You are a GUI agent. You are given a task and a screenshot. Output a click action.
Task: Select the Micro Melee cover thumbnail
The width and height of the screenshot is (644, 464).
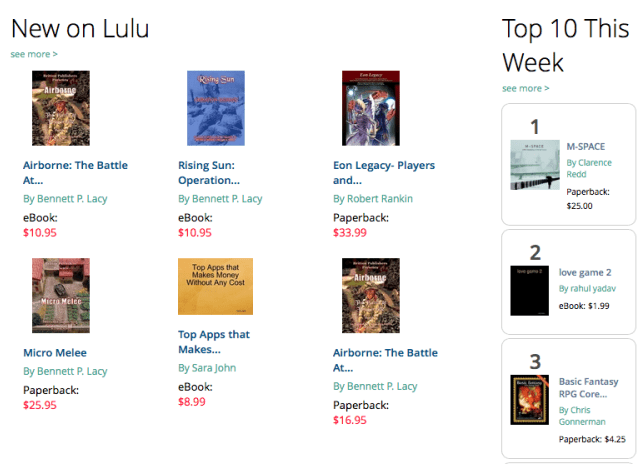(x=61, y=295)
